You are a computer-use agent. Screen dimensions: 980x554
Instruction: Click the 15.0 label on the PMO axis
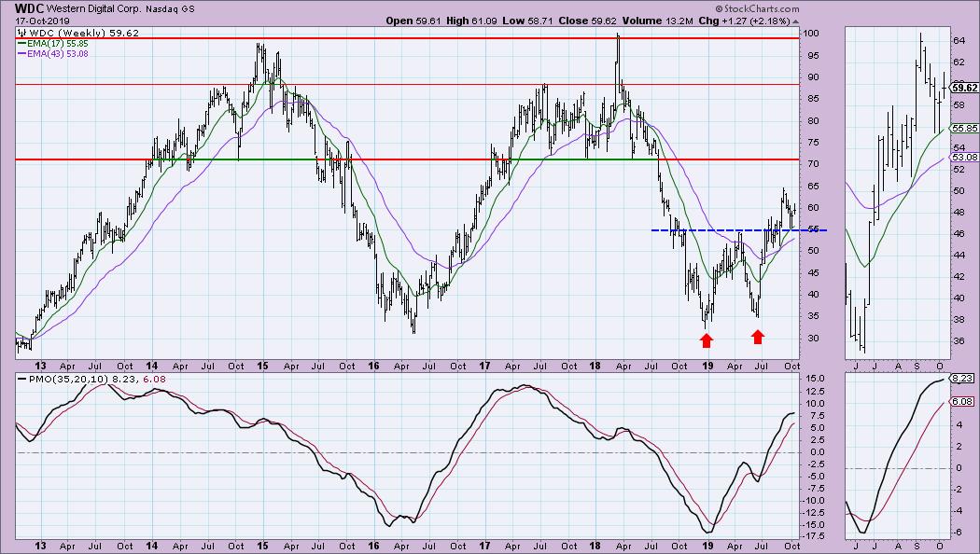click(x=814, y=379)
